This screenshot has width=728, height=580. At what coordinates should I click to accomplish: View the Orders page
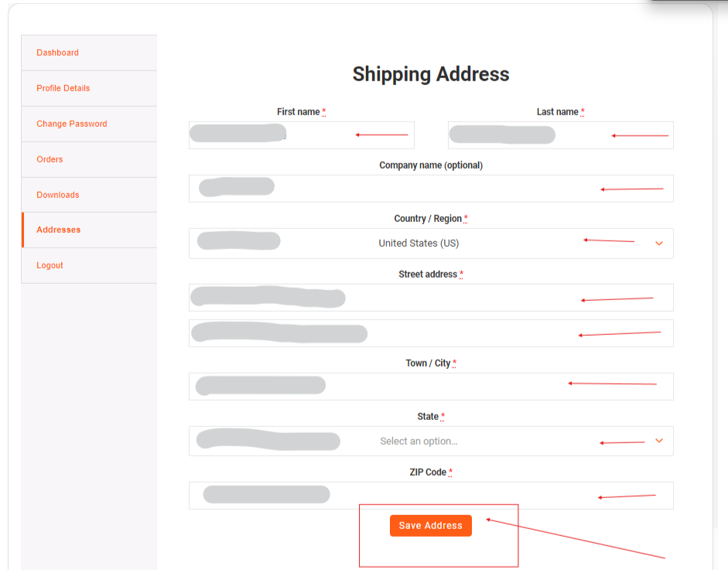(x=50, y=159)
